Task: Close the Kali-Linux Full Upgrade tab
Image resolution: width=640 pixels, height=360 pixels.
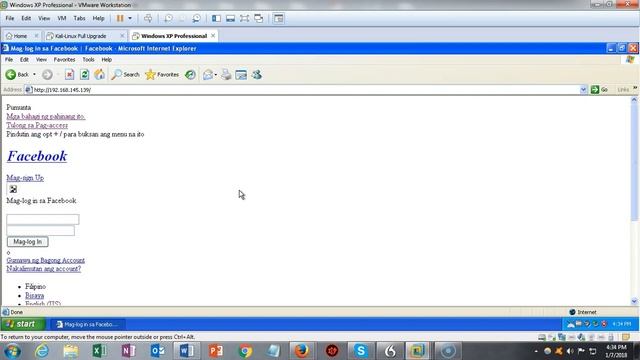Action: click(122, 36)
